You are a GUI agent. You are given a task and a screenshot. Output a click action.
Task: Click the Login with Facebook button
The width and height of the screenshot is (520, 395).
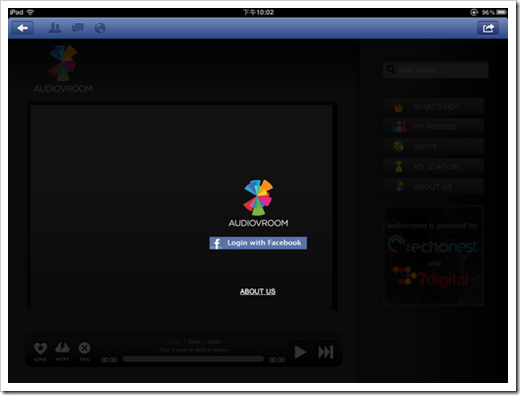(258, 243)
